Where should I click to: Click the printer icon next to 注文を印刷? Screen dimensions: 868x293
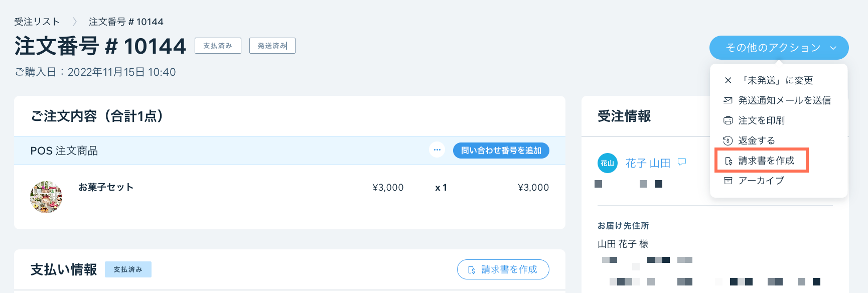[x=729, y=120]
